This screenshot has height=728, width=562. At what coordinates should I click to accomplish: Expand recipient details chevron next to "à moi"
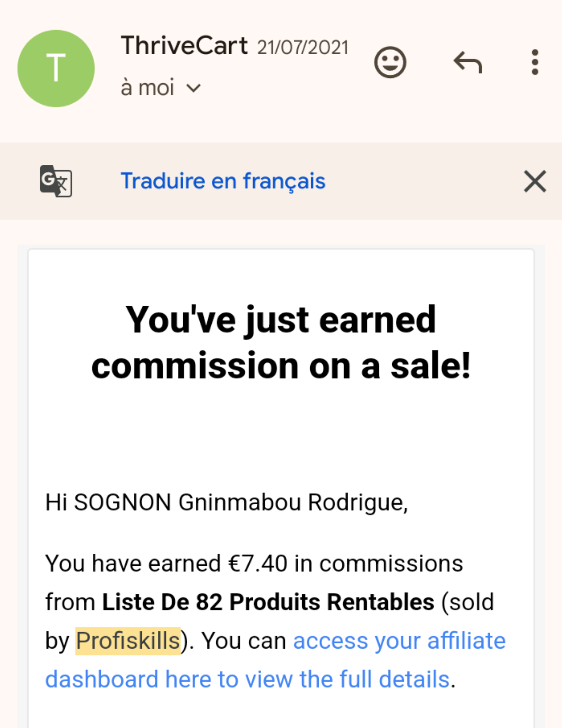pyautogui.click(x=194, y=88)
